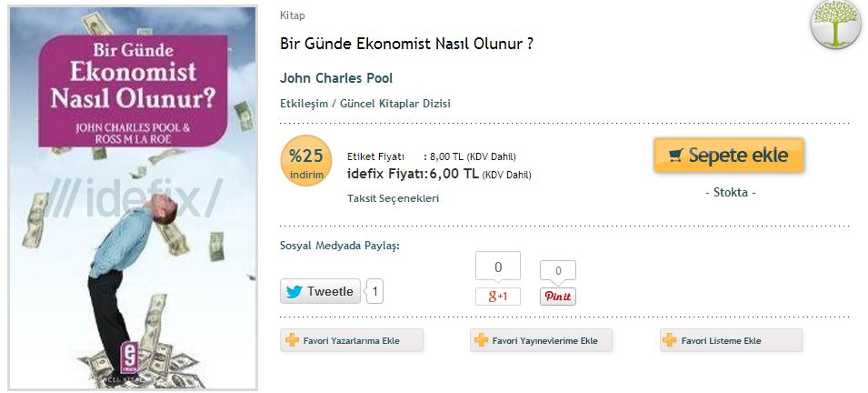Screen dimensions: 868x393
Task: Click the Pinterest count bubble
Action: (558, 272)
